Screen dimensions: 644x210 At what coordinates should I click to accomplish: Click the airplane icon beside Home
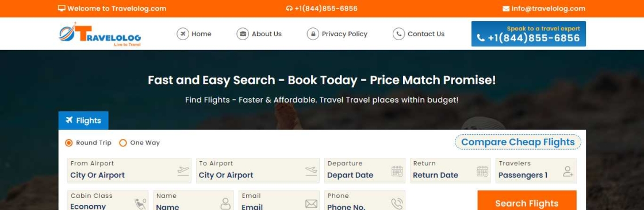click(183, 34)
